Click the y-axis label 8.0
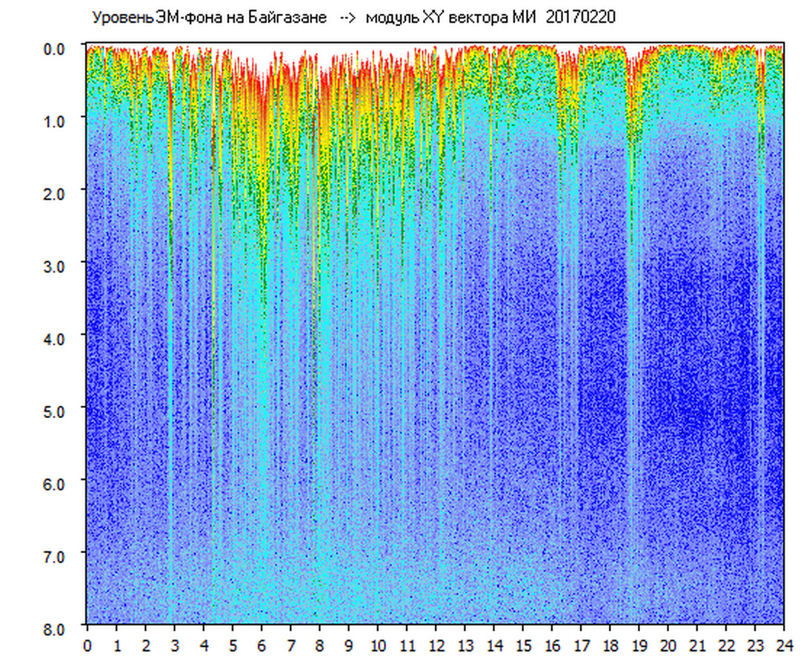 (56, 628)
